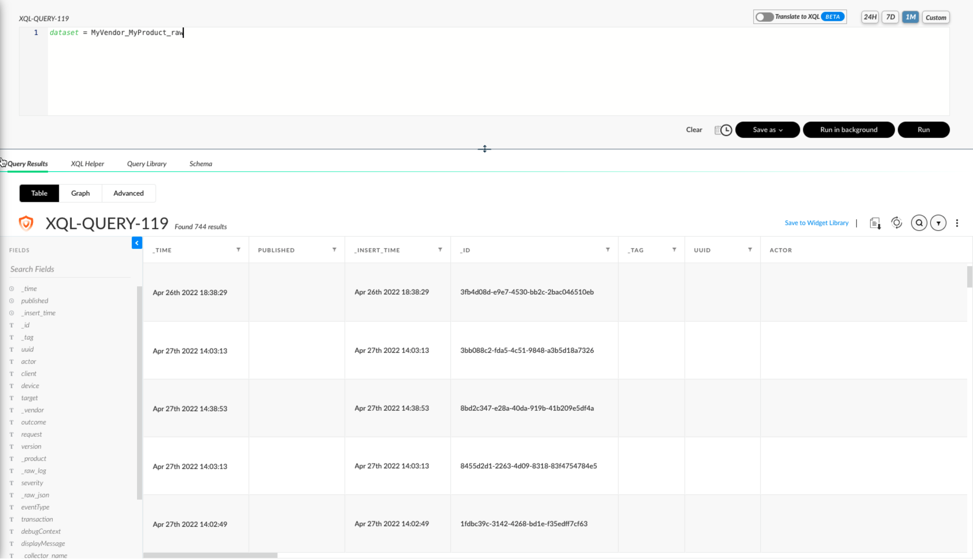Click the refresh results circular icon

click(x=896, y=223)
